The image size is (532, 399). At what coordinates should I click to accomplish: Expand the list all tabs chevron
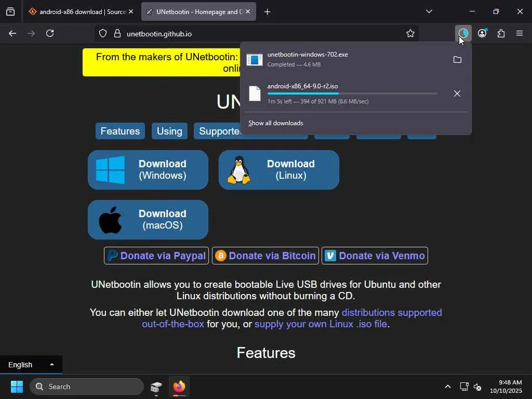429,11
